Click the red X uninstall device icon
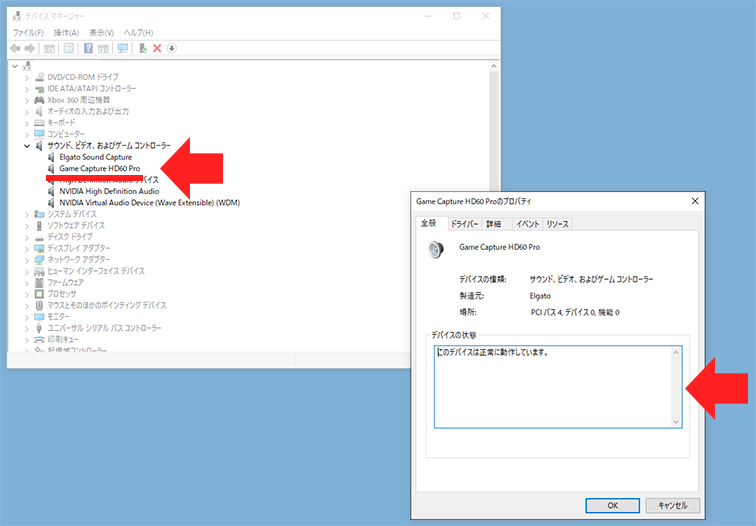 coord(157,48)
